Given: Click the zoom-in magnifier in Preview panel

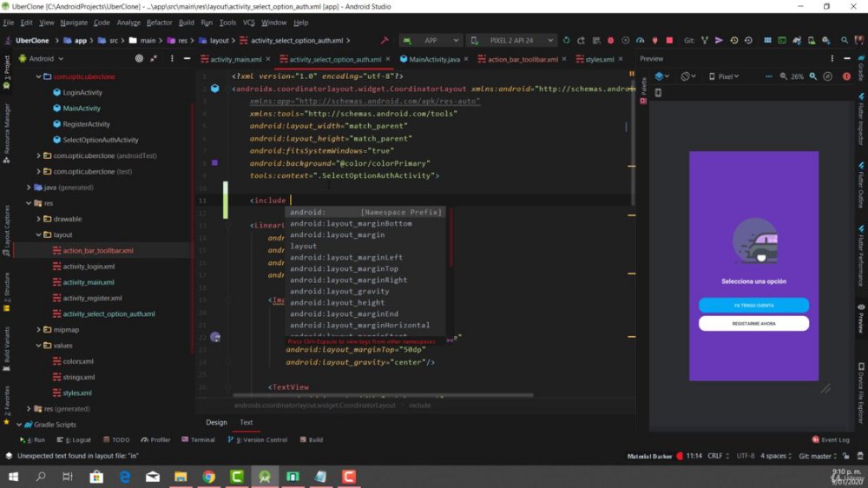Looking at the screenshot, I should pyautogui.click(x=812, y=76).
